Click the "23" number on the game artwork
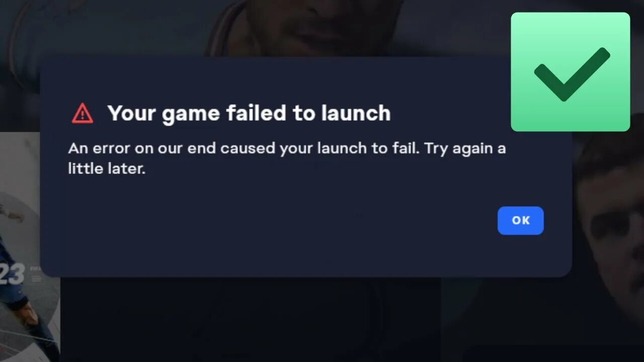644x362 pixels. click(x=12, y=275)
